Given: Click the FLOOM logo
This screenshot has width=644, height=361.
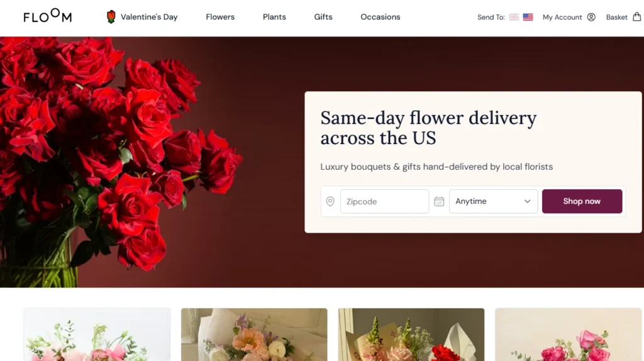Looking at the screenshot, I should click(48, 16).
